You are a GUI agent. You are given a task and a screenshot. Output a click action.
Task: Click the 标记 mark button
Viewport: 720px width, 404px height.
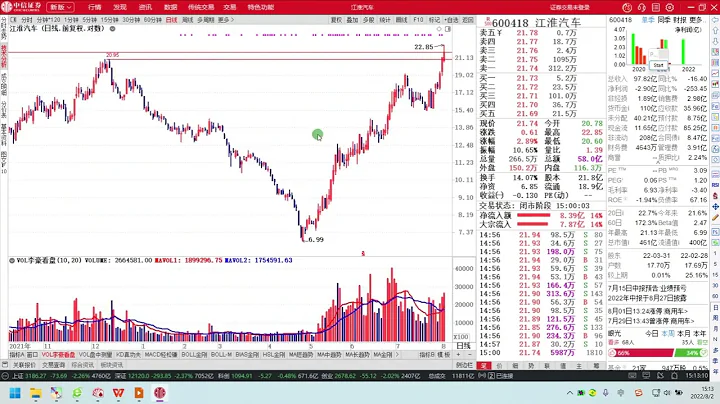tap(434, 20)
